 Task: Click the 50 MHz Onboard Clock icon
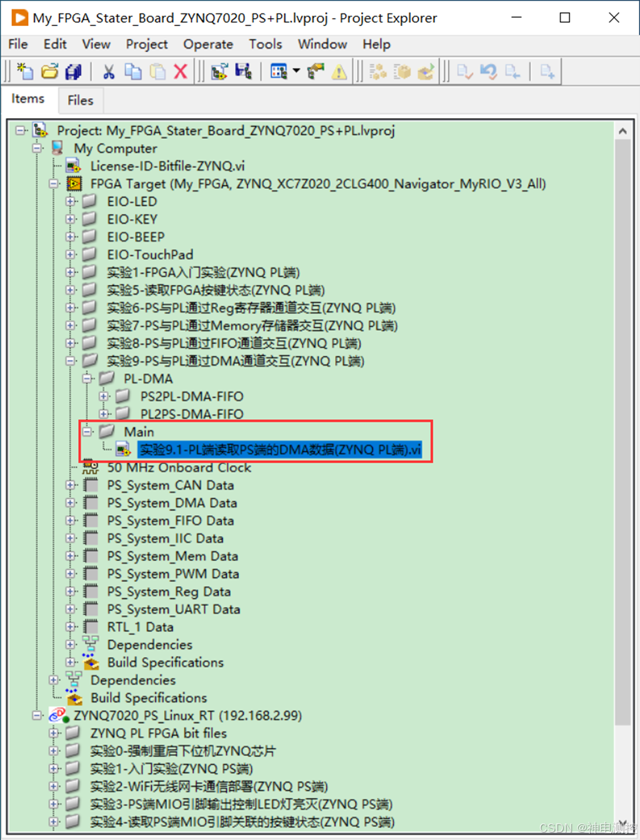point(91,467)
